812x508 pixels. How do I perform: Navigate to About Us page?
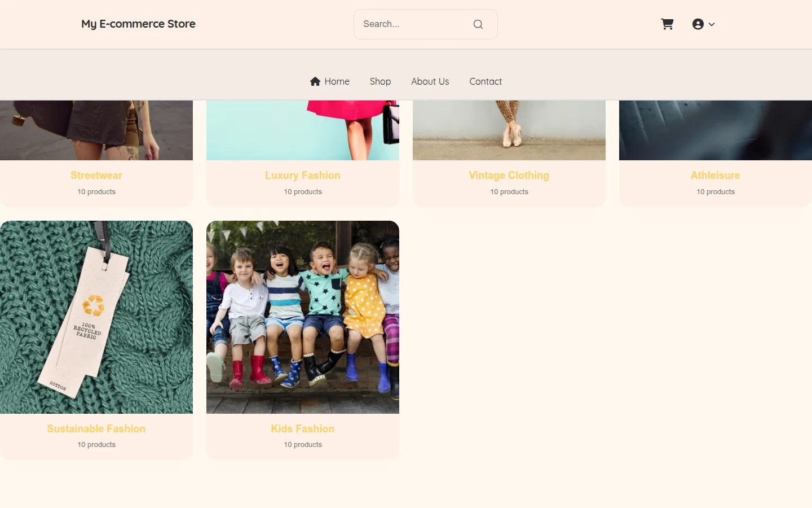click(x=430, y=81)
